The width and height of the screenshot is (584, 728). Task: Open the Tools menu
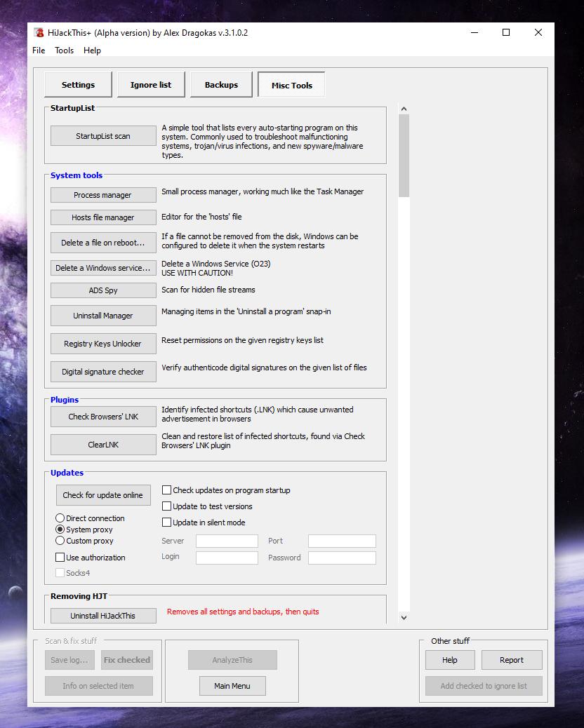point(64,50)
